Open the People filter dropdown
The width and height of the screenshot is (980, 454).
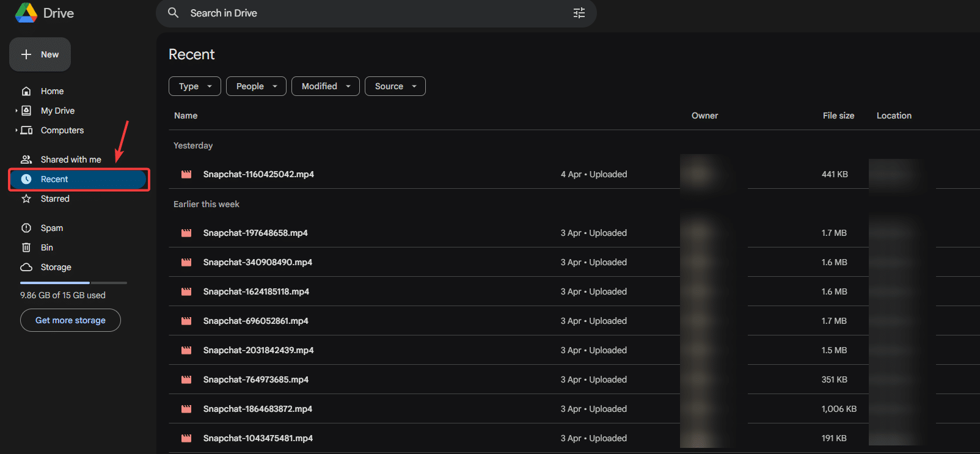pos(256,86)
